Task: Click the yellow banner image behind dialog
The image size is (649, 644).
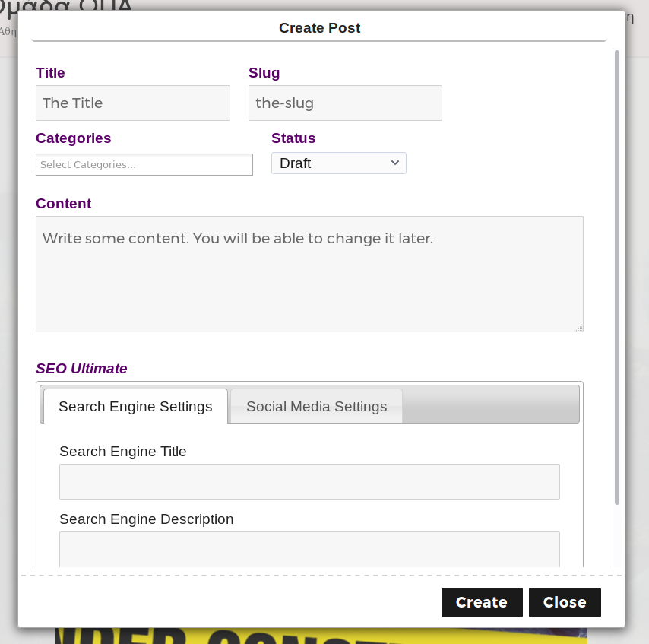Action: tap(319, 636)
